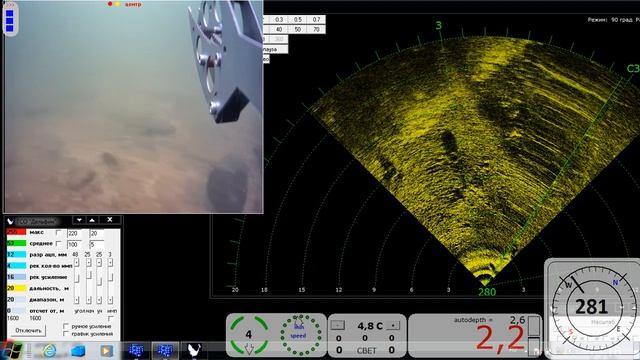Edit the 'макс' 20 value field
This screenshot has height=360, width=640.
pyautogui.click(x=96, y=233)
